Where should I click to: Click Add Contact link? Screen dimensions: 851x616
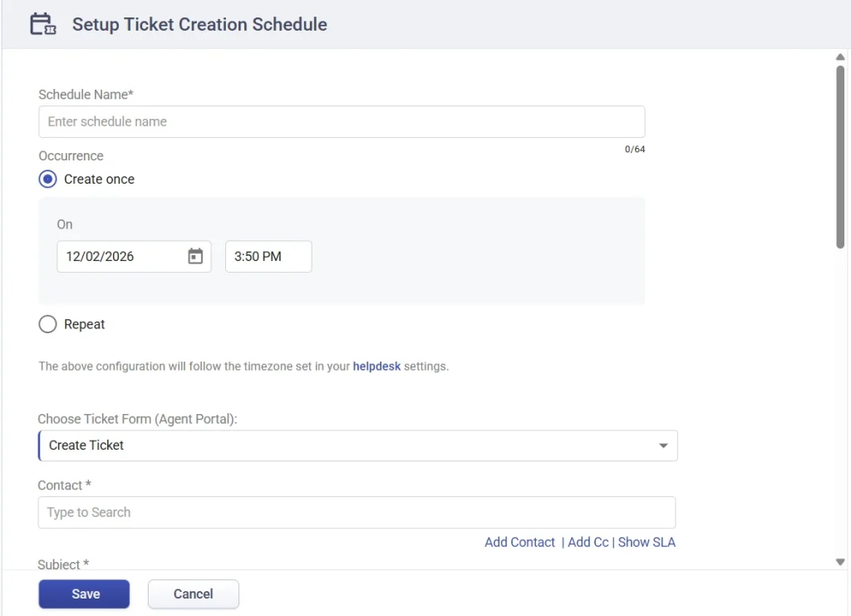point(519,541)
